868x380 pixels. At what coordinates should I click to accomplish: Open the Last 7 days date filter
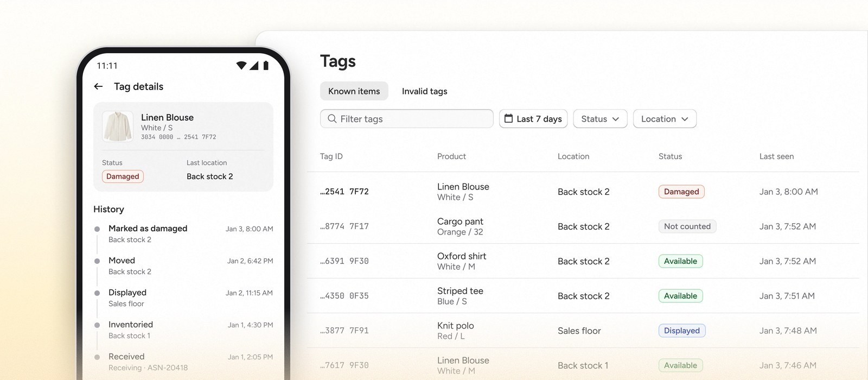[x=533, y=119]
